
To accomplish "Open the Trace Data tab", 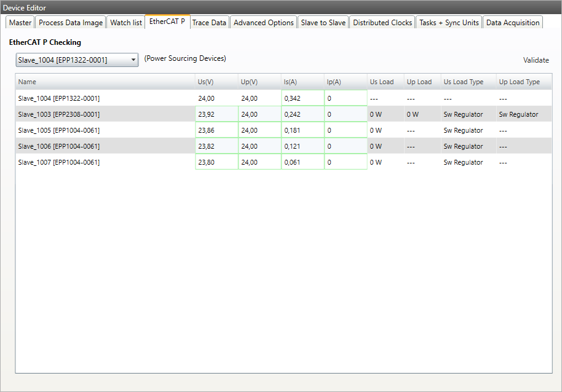I will (209, 23).
